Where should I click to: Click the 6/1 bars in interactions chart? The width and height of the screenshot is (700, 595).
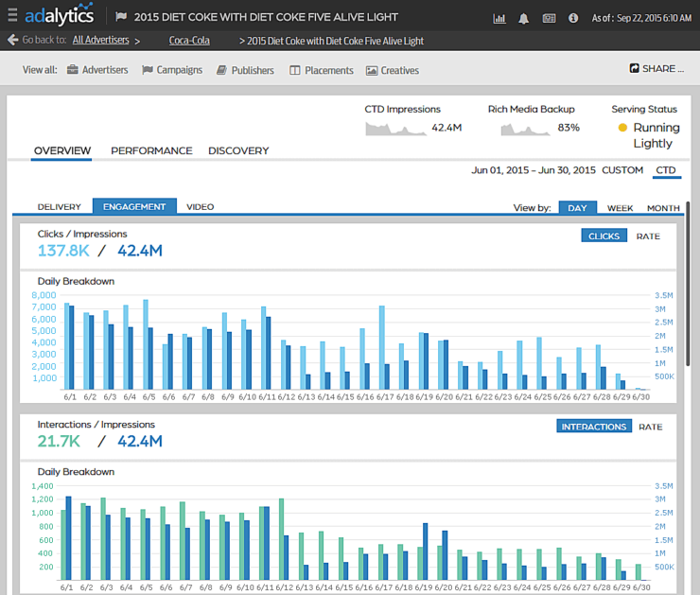[66, 538]
